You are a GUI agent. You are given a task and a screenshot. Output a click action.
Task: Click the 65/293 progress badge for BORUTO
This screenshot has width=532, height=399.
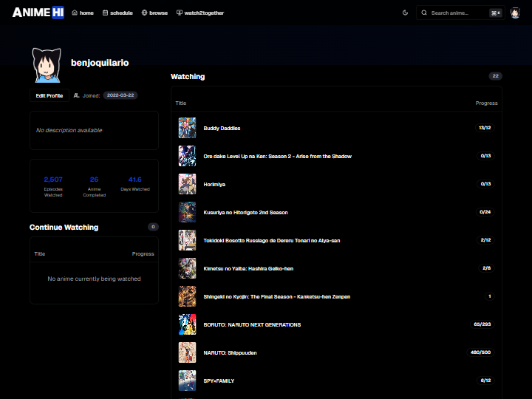click(x=482, y=324)
